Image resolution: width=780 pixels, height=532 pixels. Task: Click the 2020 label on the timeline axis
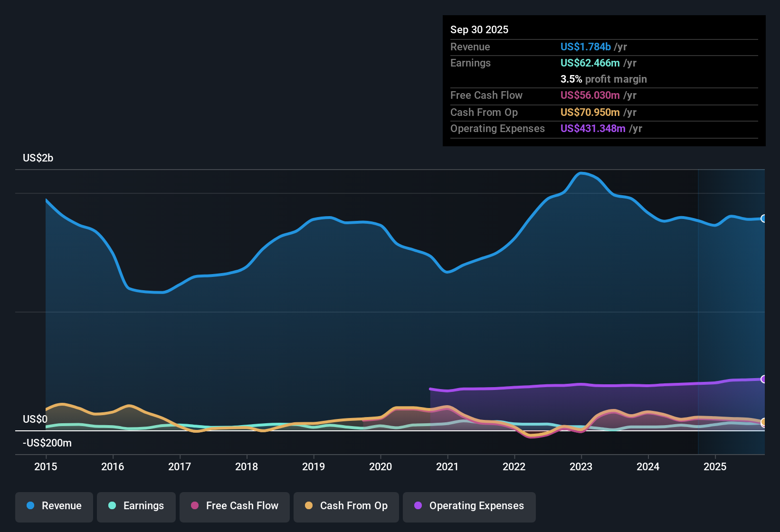[x=380, y=467]
